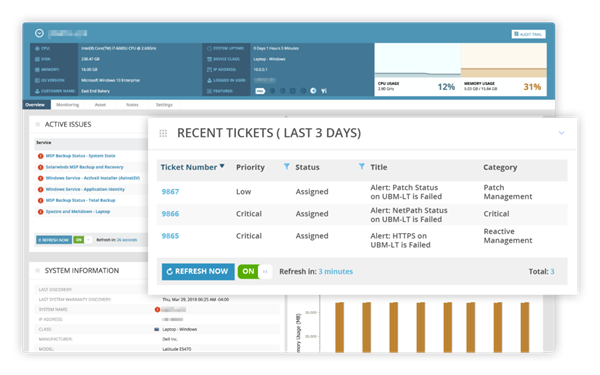600x375 pixels.
Task: Open the Status column filter icon
Action: (x=361, y=166)
